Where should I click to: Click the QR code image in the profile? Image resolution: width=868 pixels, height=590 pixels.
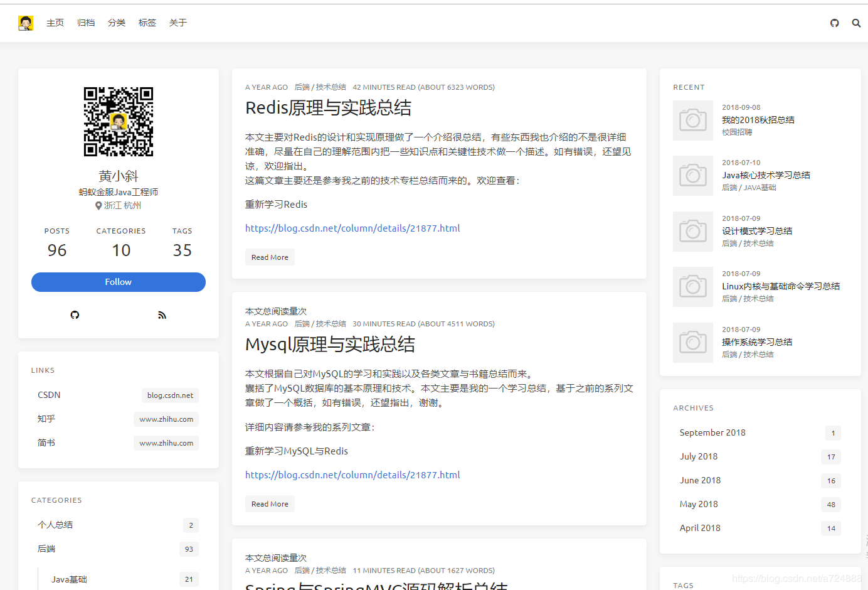coord(118,121)
